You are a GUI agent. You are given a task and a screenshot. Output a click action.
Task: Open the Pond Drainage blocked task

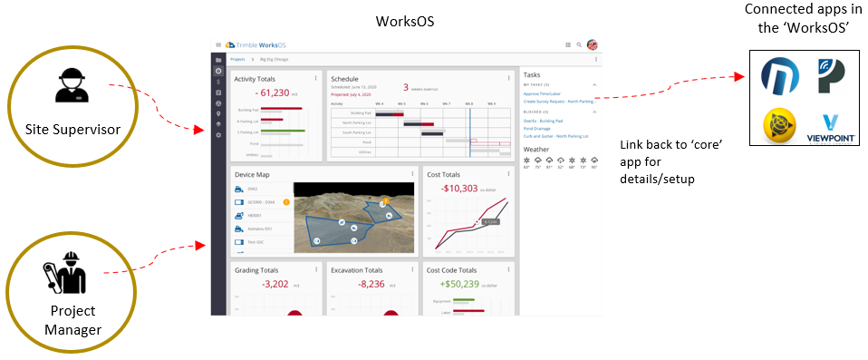click(537, 129)
